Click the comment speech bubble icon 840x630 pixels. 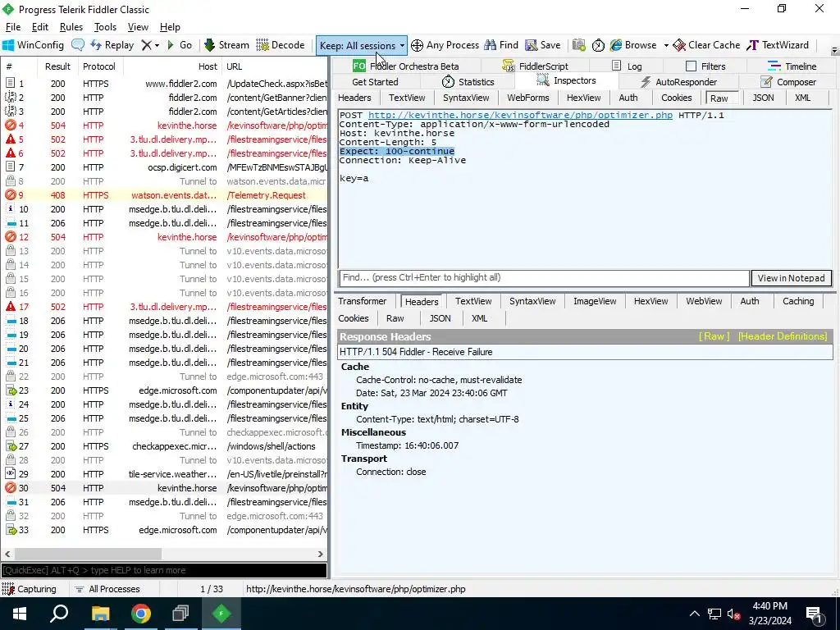coord(78,45)
